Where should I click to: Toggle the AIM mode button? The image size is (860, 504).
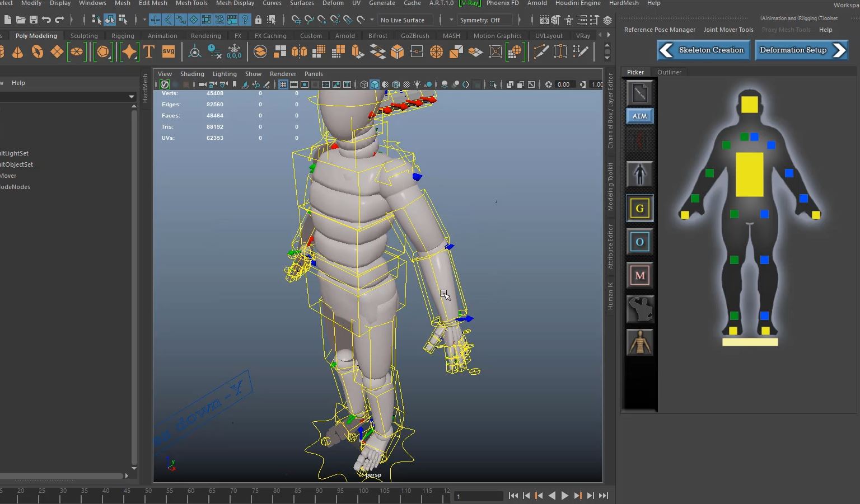point(639,116)
